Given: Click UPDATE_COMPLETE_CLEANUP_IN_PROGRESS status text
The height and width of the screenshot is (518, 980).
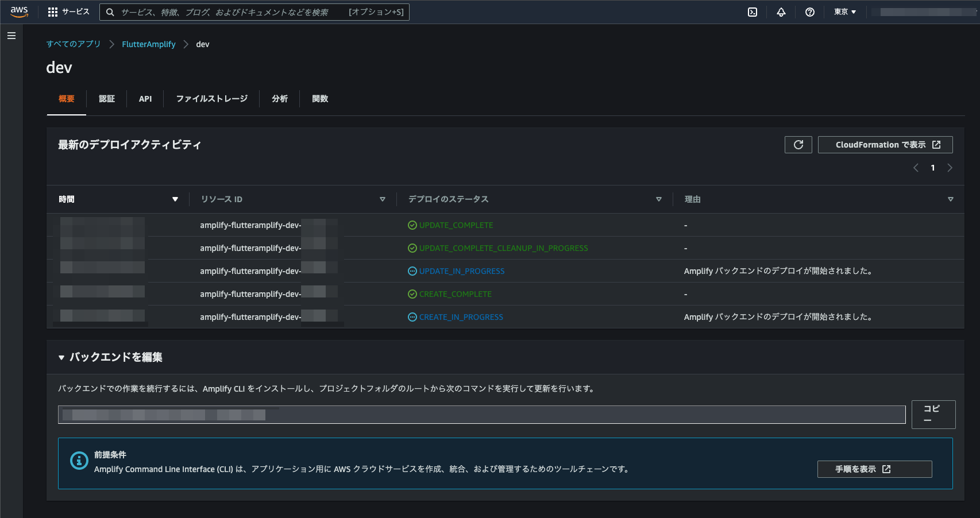Looking at the screenshot, I should 504,248.
